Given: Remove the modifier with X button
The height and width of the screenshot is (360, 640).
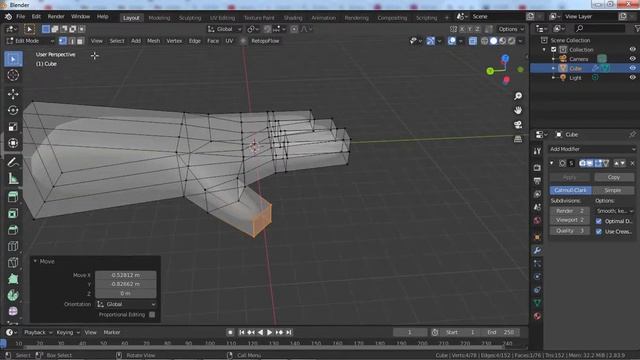Looking at the screenshot, I should [x=632, y=163].
